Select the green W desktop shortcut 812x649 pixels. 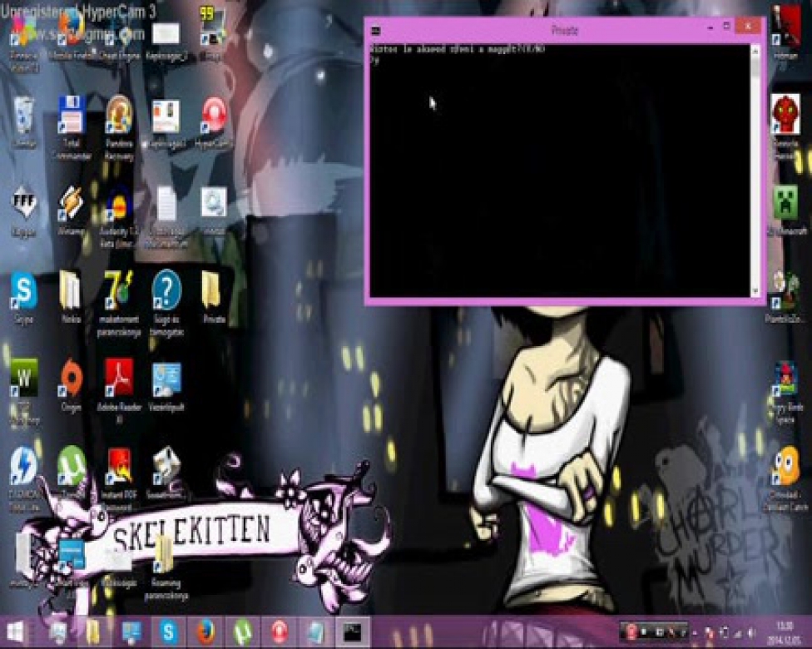24,391
